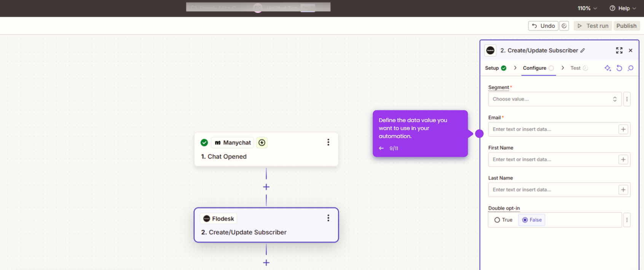Click the Manychat trigger bolt icon
Viewport: 644px width, 270px height.
(x=262, y=143)
